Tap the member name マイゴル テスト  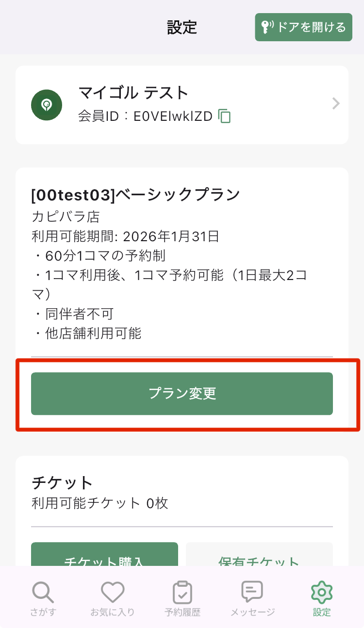click(x=133, y=92)
